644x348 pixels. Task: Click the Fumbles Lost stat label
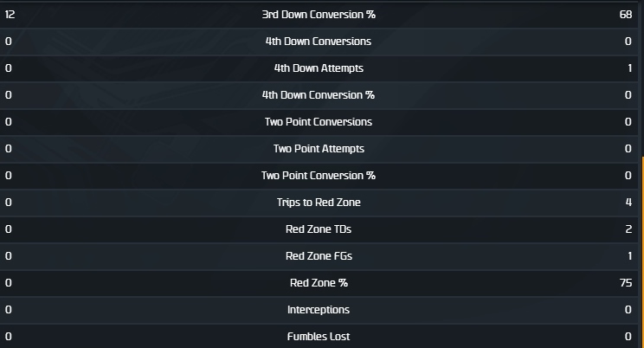318,337
